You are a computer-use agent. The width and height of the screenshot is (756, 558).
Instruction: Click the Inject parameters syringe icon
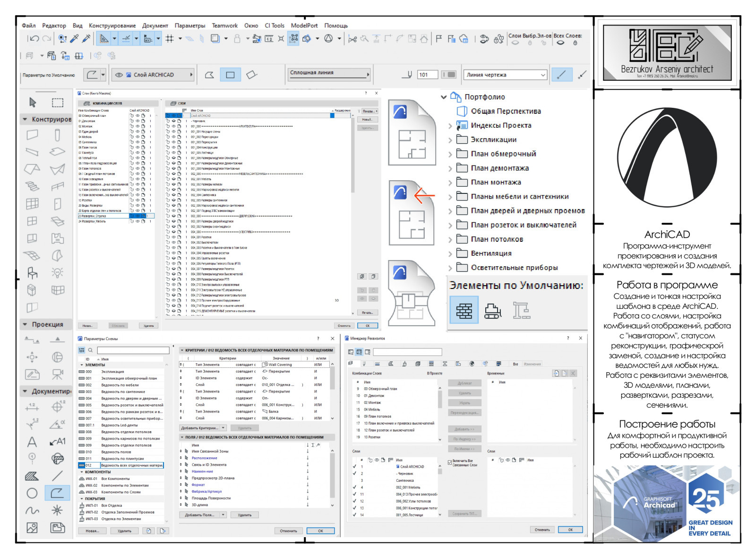[x=86, y=39]
